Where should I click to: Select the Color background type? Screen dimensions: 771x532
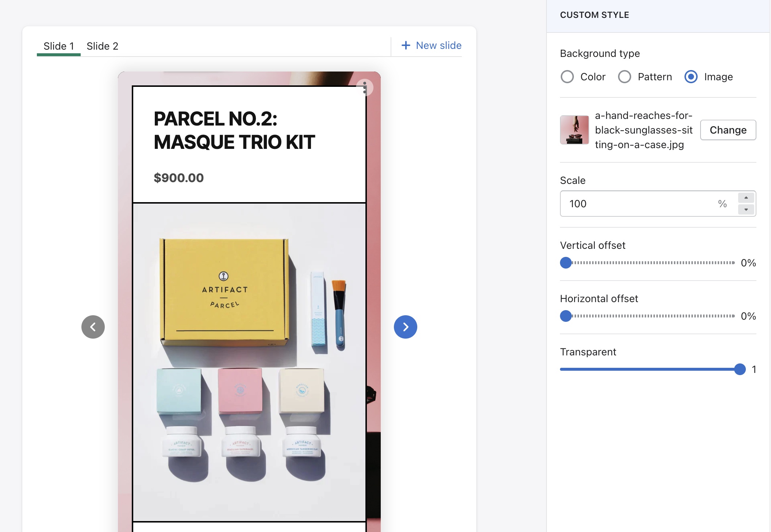point(567,77)
